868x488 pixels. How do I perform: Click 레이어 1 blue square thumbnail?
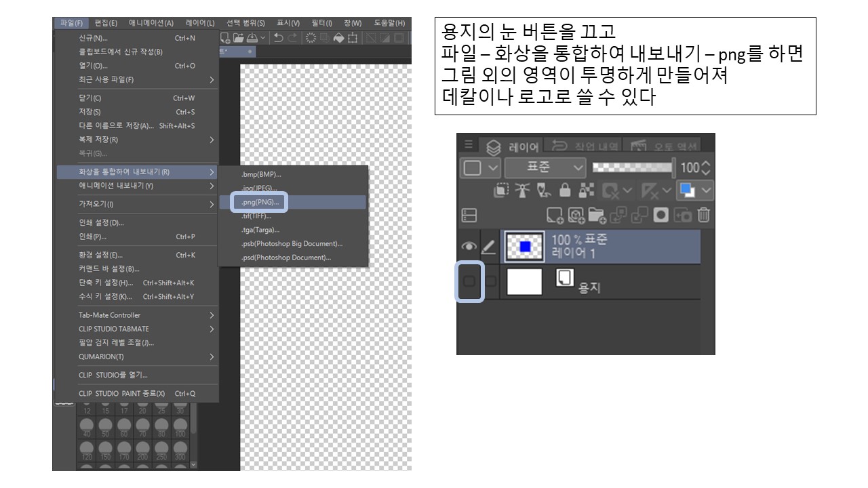coord(524,247)
